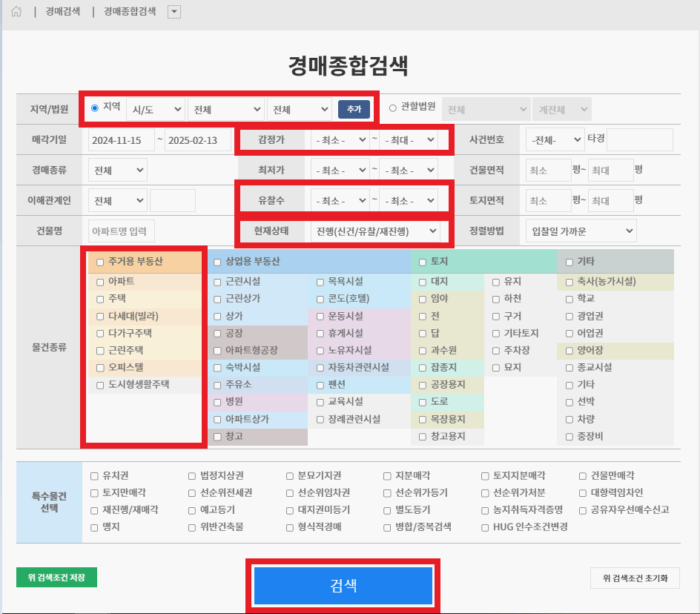Enable the 유치권 special condition checkbox
Image resolution: width=700 pixels, height=614 pixels.
coord(93,475)
